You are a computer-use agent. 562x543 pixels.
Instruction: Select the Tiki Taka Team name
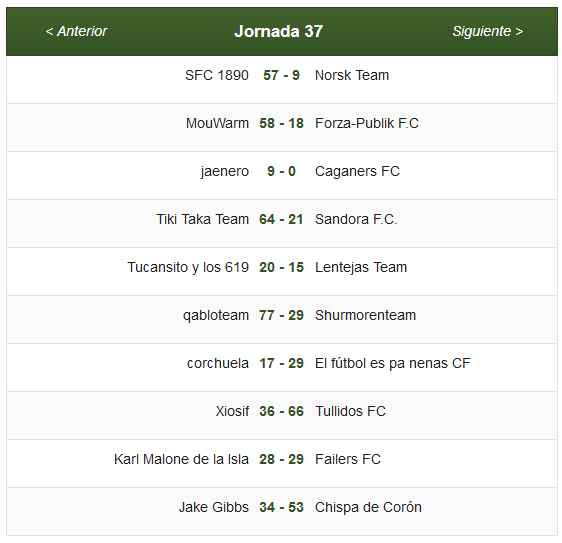(x=203, y=220)
